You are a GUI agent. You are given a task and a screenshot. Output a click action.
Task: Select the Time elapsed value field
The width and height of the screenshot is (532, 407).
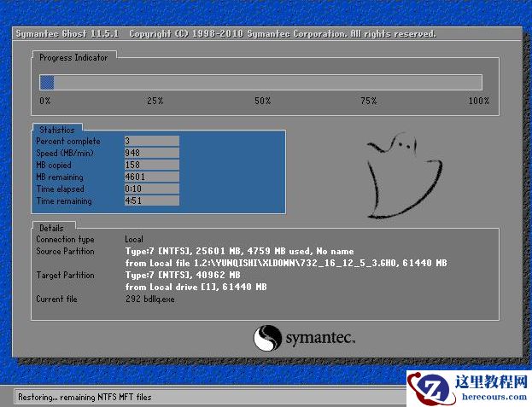coord(151,189)
